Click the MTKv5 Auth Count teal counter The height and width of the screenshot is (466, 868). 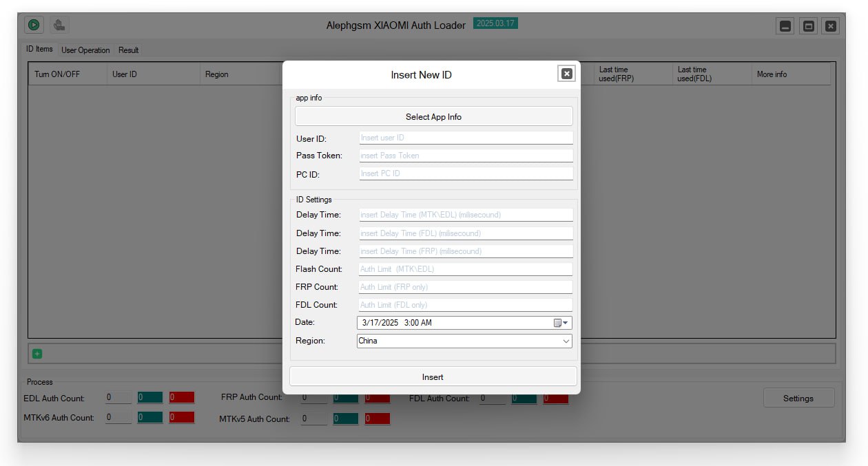pos(346,419)
